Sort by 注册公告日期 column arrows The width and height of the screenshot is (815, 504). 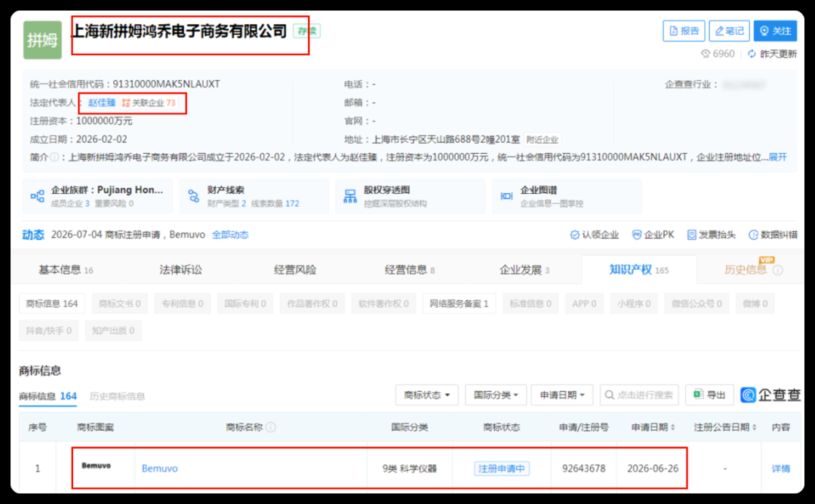(x=754, y=428)
